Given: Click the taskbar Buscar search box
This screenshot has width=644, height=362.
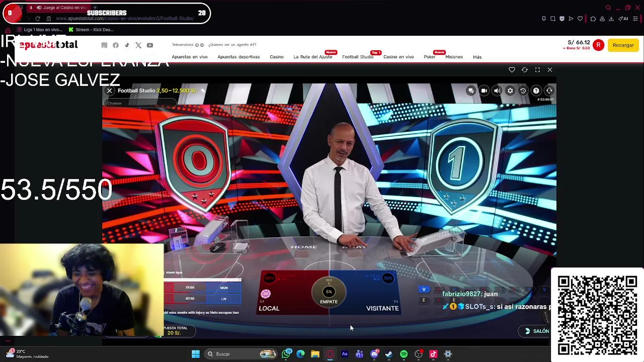Looking at the screenshot, I should 242,354.
